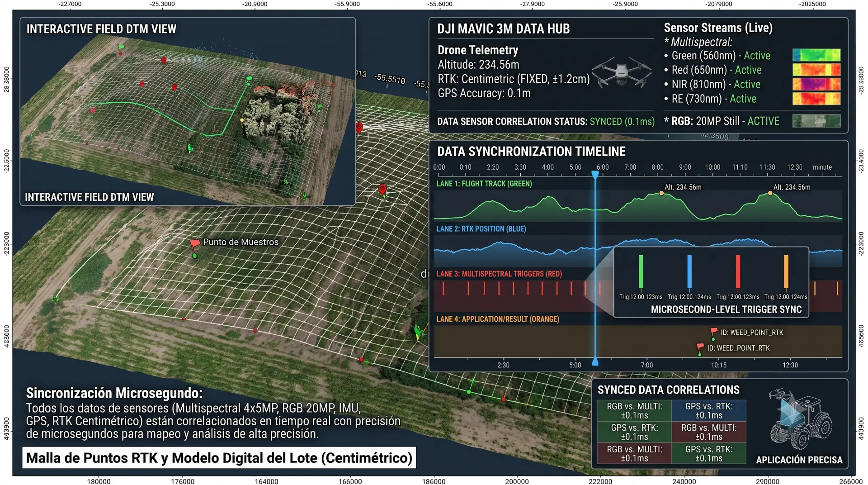Click the 9:00 tick on timeline ruler
This screenshot has width=868, height=485.
685,167
